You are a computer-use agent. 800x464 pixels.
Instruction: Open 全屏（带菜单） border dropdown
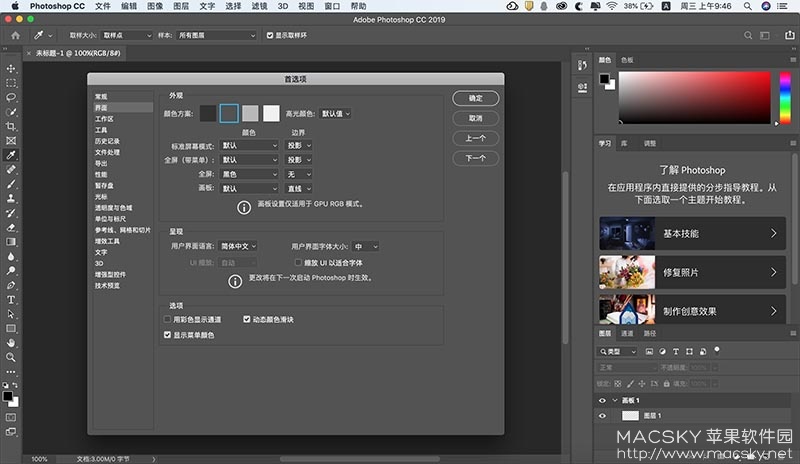coord(299,160)
